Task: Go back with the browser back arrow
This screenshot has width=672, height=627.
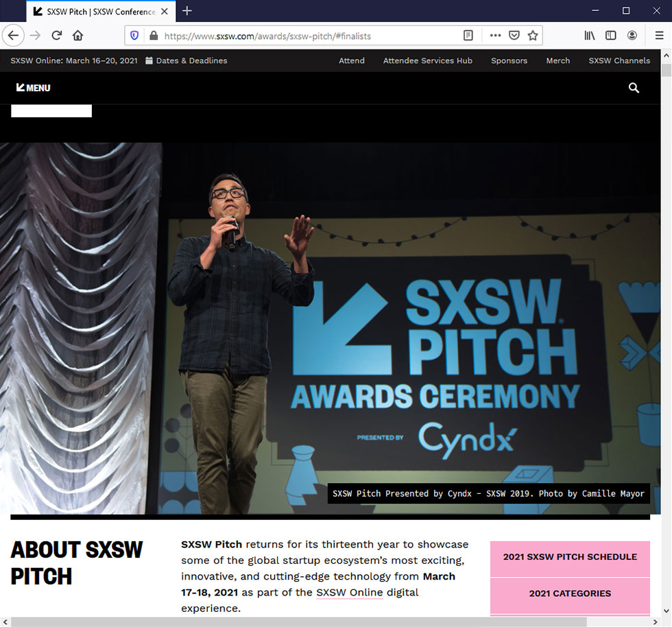Action: coord(13,36)
